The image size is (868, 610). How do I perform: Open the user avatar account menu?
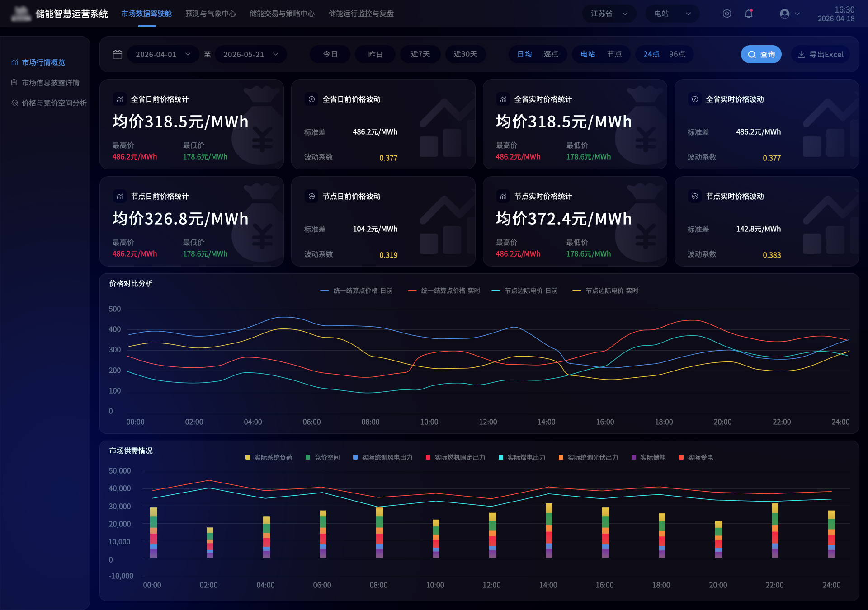click(x=785, y=14)
